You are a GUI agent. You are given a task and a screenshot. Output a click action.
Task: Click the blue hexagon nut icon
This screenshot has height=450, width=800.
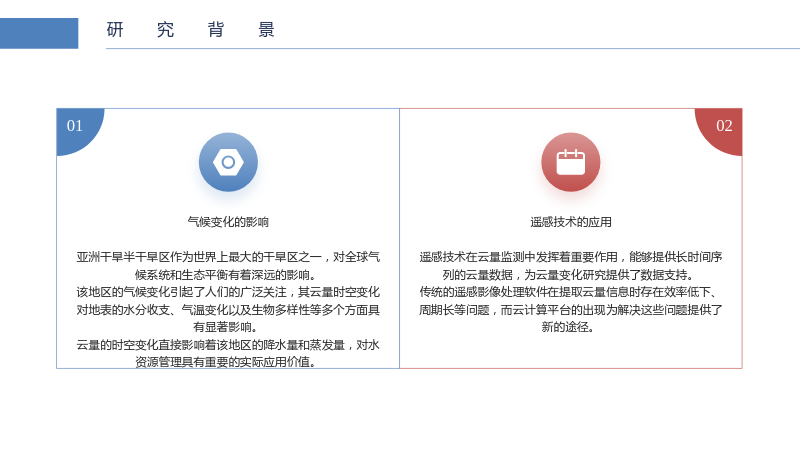tap(228, 162)
